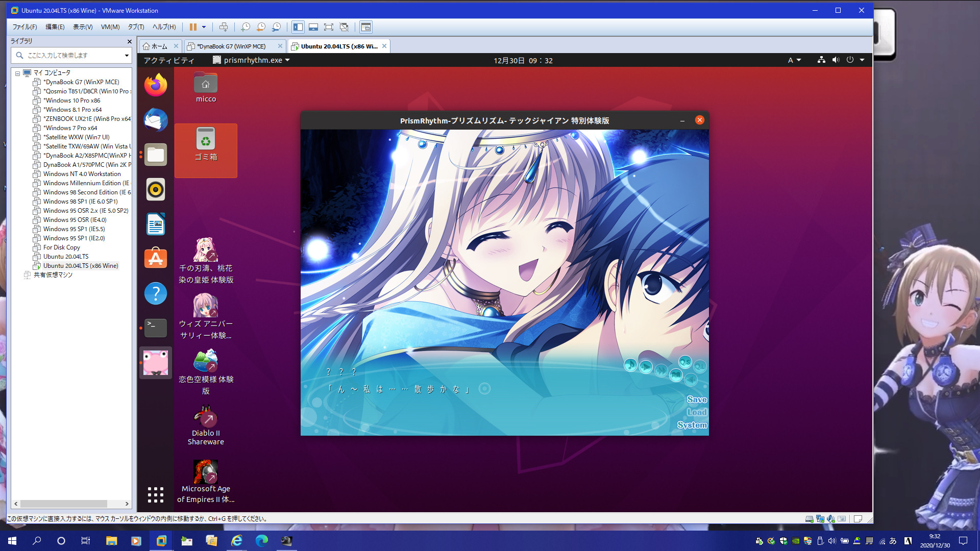Click Load in the game menu
Image resolution: width=980 pixels, height=551 pixels.
[x=697, y=412]
